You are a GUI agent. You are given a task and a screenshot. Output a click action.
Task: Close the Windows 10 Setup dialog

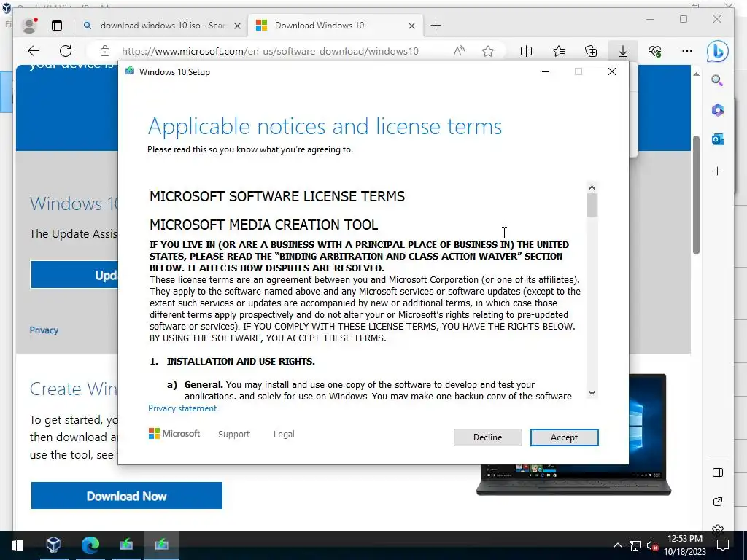[x=612, y=72]
